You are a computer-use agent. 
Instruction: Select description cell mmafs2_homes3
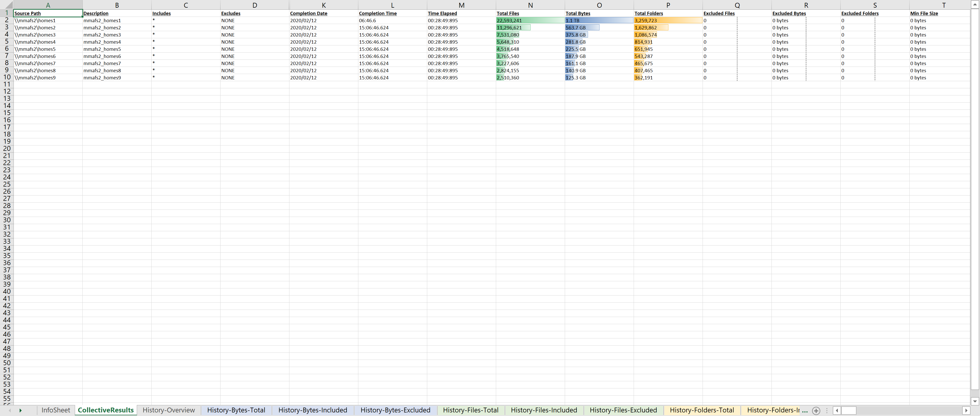pyautogui.click(x=117, y=35)
